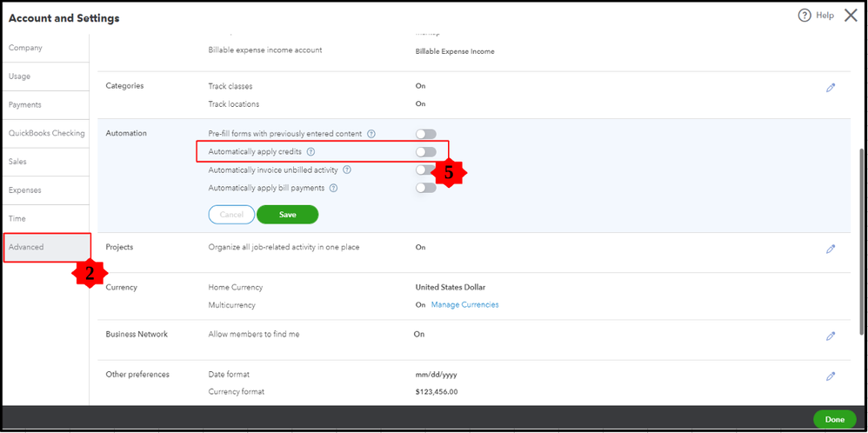Edit the Projects section via its pencil icon

pos(831,250)
